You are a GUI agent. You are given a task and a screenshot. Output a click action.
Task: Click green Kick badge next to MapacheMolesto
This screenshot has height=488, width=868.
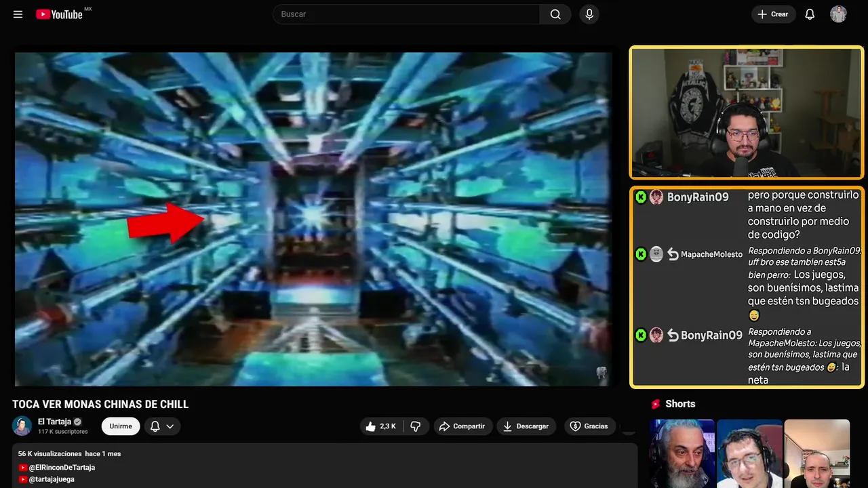[641, 254]
